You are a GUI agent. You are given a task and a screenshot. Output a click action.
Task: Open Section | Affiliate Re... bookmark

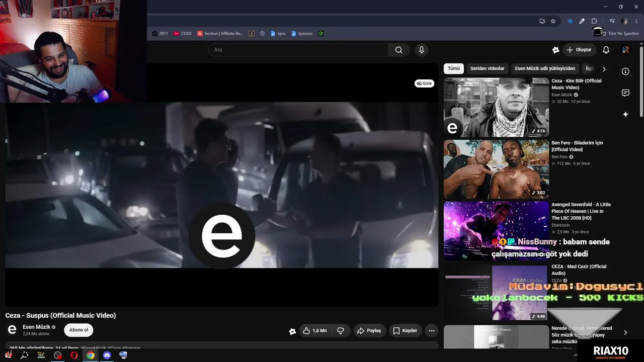(x=220, y=34)
